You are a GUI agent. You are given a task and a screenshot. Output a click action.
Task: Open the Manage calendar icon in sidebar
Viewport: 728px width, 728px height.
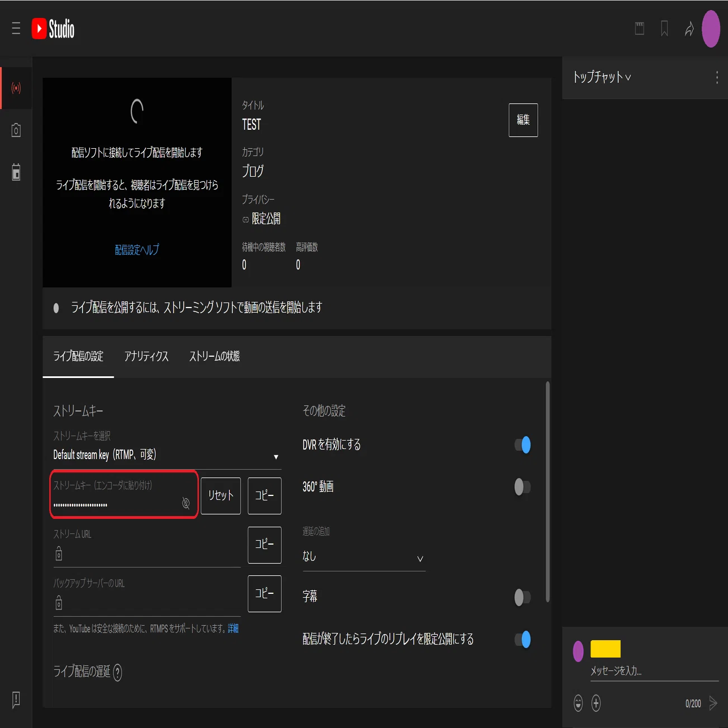16,172
